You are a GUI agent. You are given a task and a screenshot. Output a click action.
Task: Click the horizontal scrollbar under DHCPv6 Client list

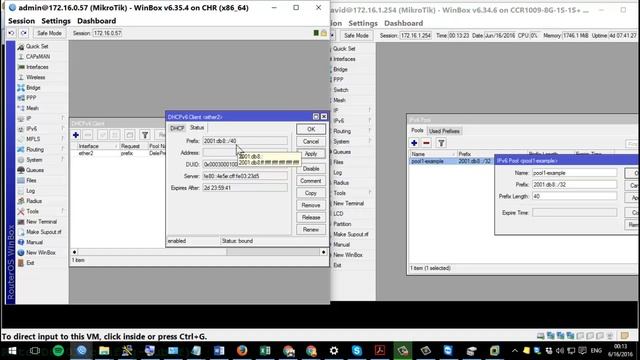[199, 252]
